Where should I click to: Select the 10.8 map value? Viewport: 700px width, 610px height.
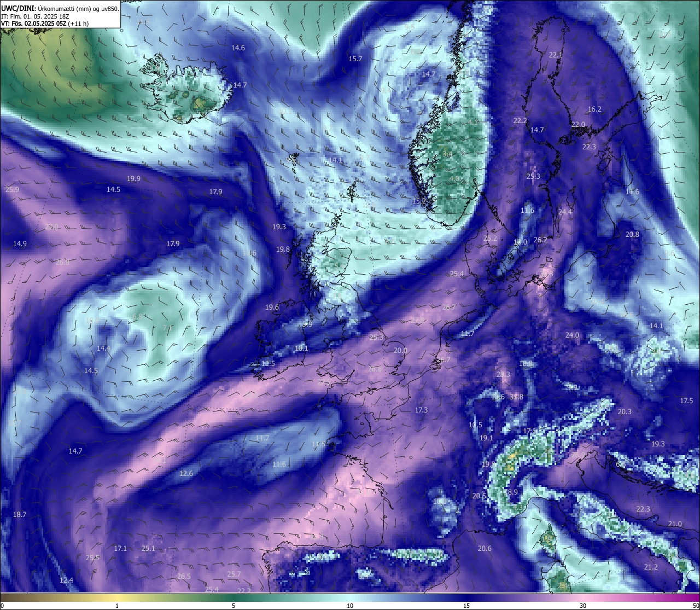click(x=526, y=364)
